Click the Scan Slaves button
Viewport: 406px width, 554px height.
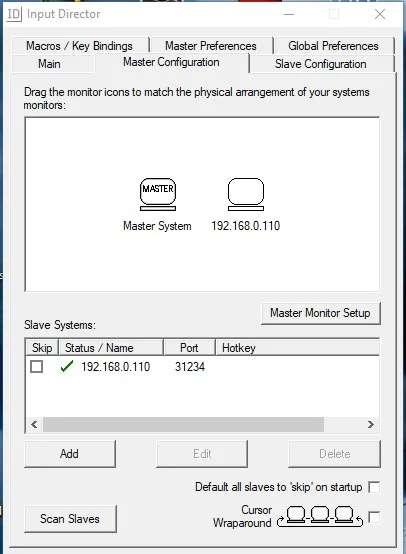pos(70,519)
